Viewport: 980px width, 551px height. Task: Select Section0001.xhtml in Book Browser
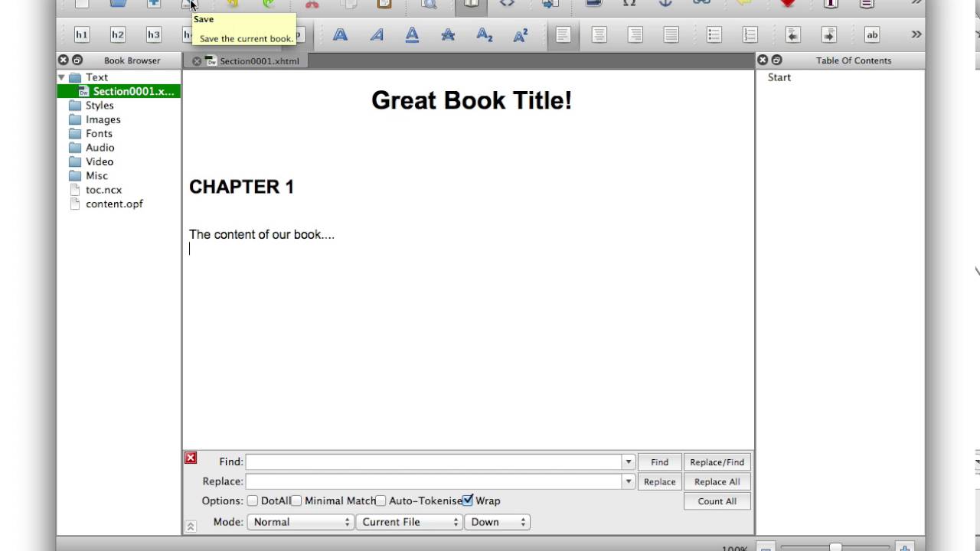[x=119, y=91]
